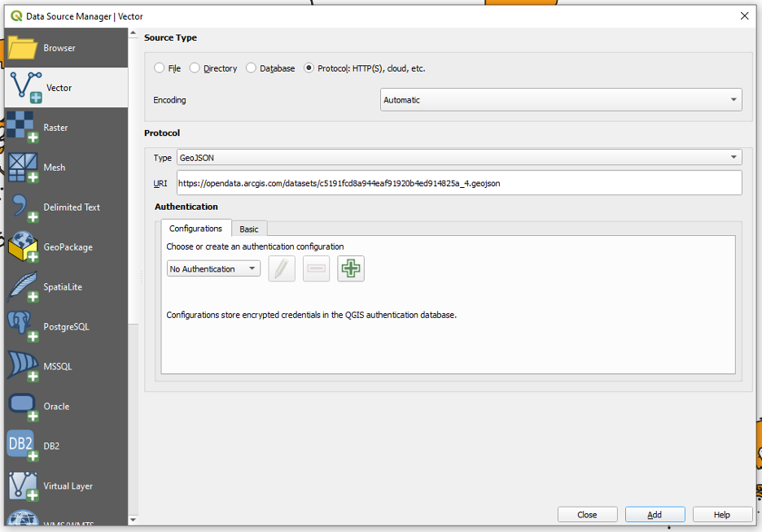Image resolution: width=762 pixels, height=532 pixels.
Task: Switch to the PostgreSQL source page
Action: click(x=65, y=326)
